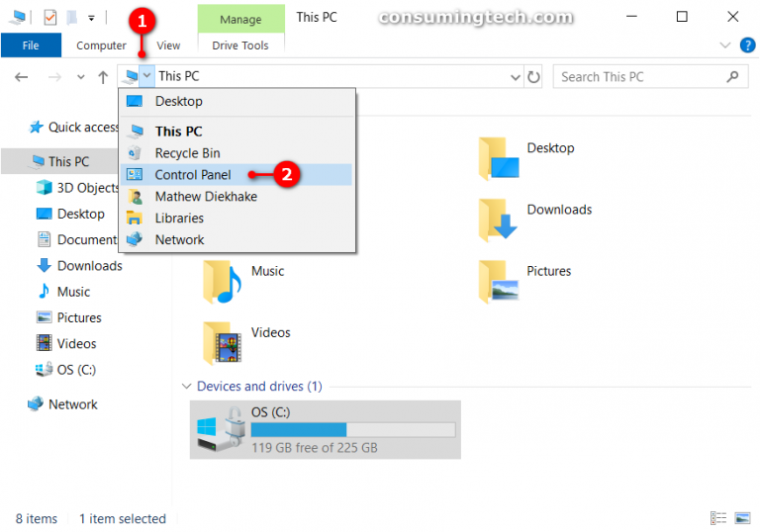Image resolution: width=760 pixels, height=532 pixels.
Task: Click the Refresh button
Action: coord(533,77)
